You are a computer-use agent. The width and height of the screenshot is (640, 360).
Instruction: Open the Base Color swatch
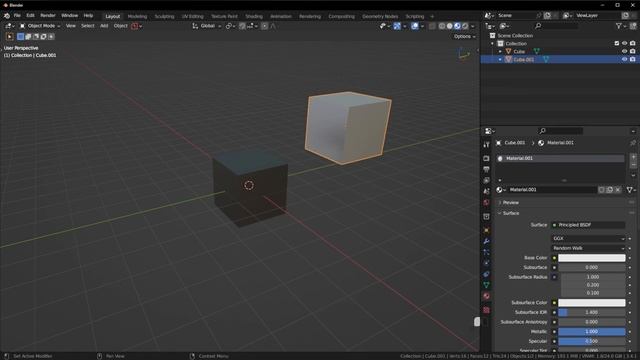click(x=591, y=258)
